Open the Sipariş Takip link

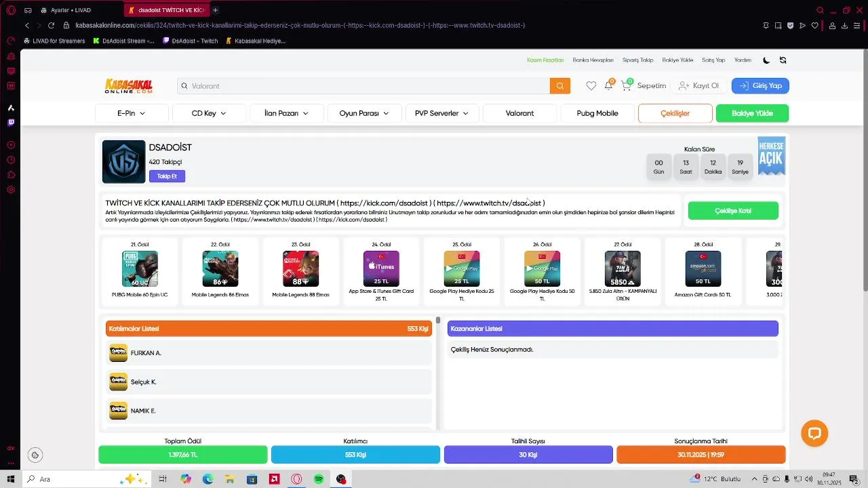pos(637,60)
